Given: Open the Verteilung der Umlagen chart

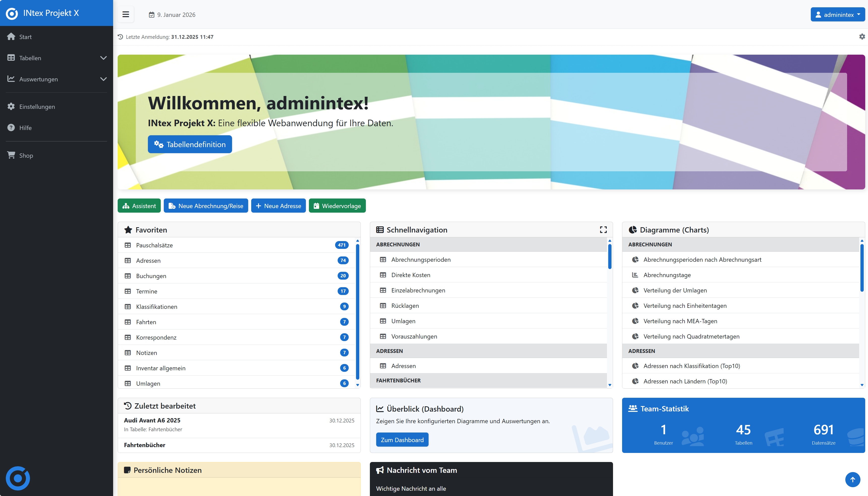Looking at the screenshot, I should click(x=675, y=290).
